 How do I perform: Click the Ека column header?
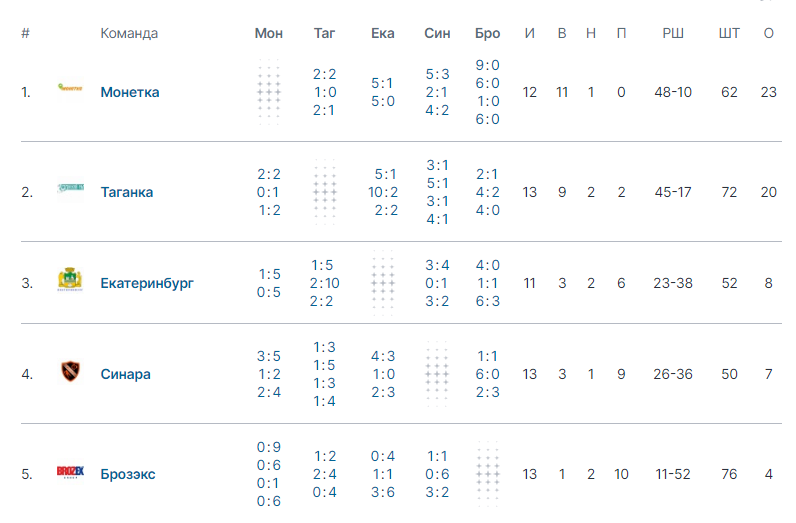[x=383, y=34]
